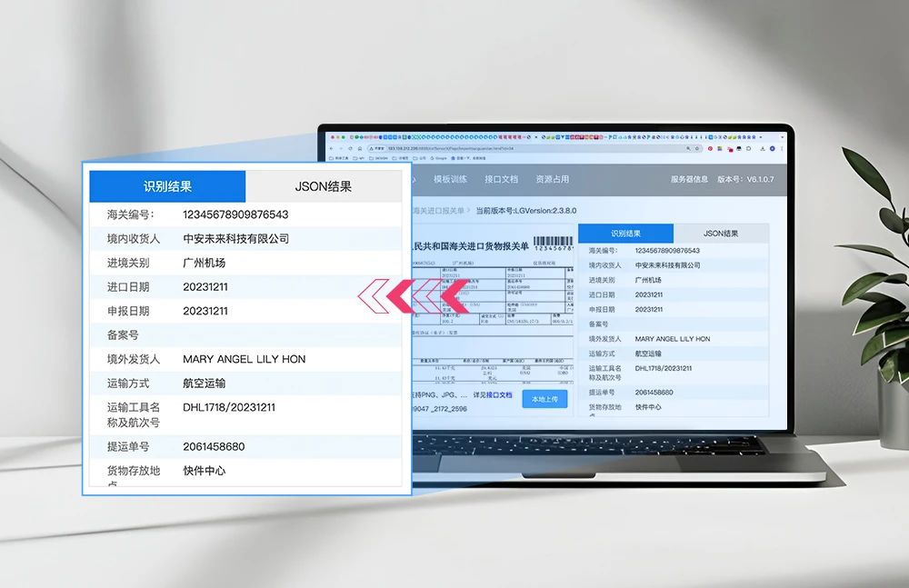Click browser forward arrow on laptop

[341, 148]
